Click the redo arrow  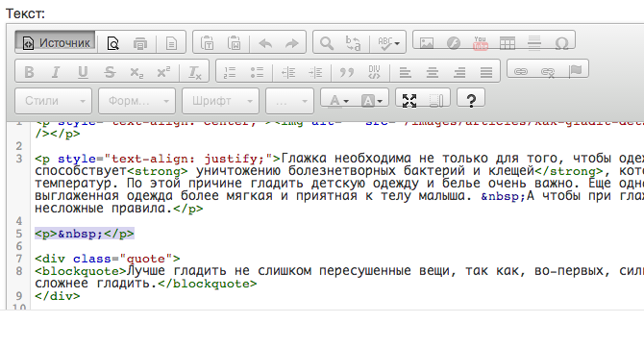point(292,42)
